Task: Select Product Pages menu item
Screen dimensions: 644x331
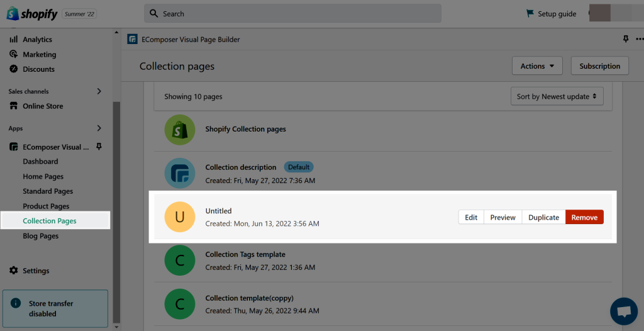Action: (46, 206)
